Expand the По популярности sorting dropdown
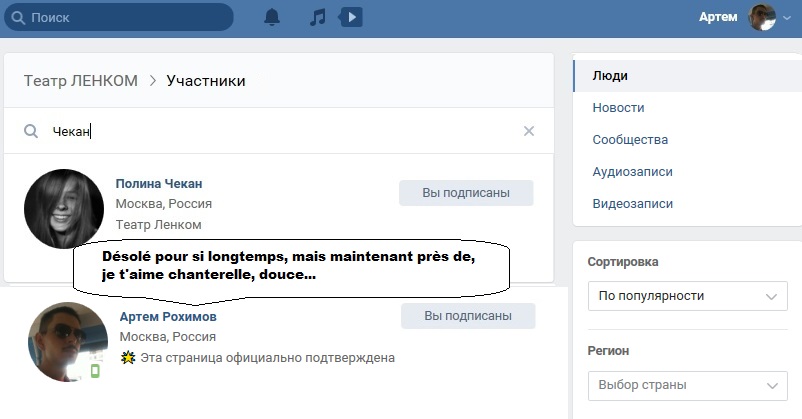 click(x=685, y=297)
